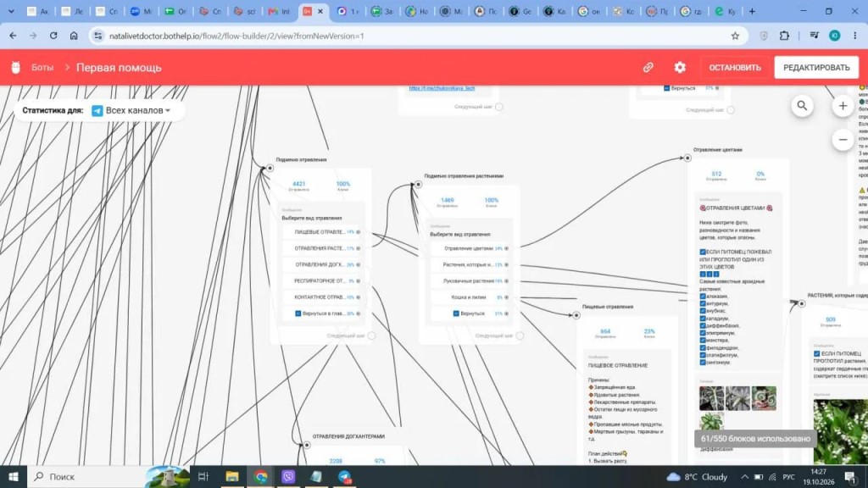Open bot settings with the gear icon
The width and height of the screenshot is (868, 488).
(x=680, y=68)
